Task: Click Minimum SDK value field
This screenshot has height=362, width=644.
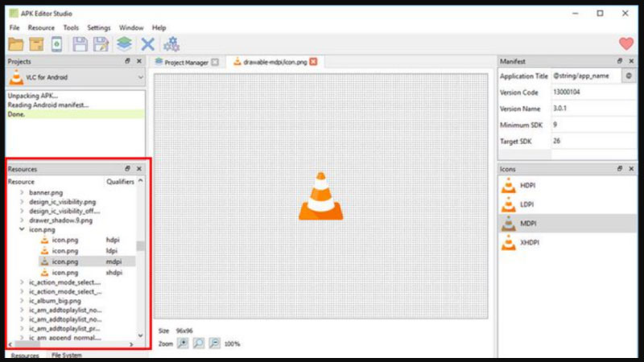Action: pos(593,125)
